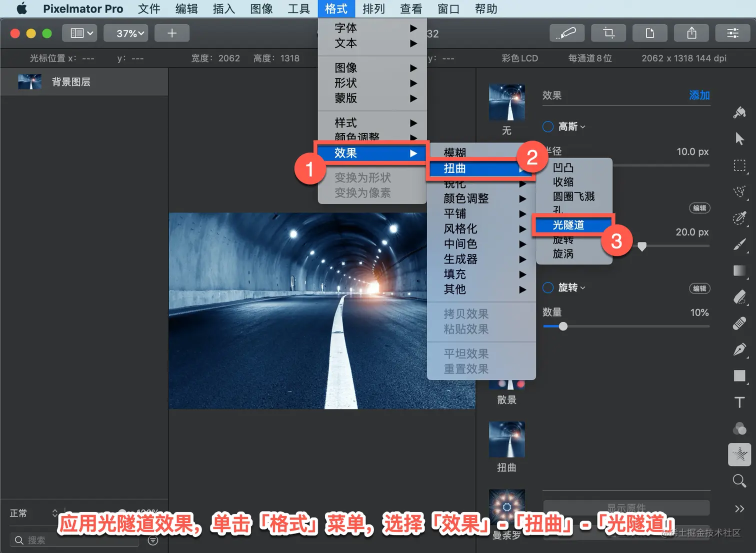The image size is (756, 553).
Task: Click the document page toolbar icon
Action: 649,33
